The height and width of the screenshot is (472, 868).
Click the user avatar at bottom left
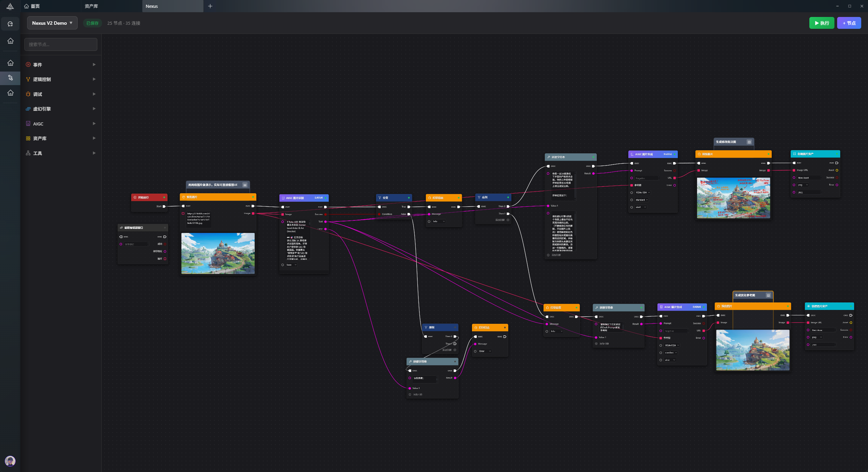(10, 461)
